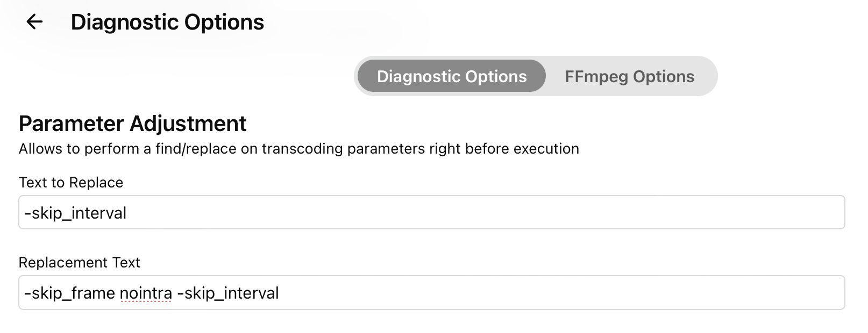Click the underlined word "nointra"
This screenshot has height=333, width=868.
coord(146,293)
